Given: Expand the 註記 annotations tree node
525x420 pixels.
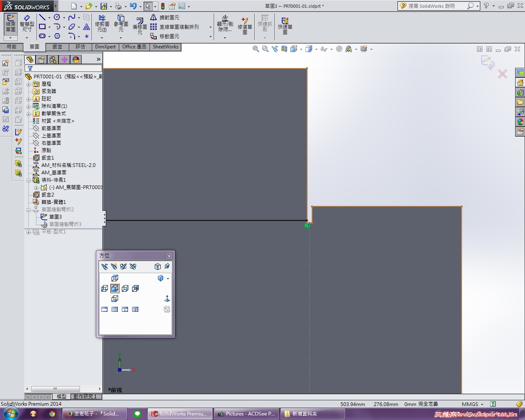Looking at the screenshot, I should point(29,99).
